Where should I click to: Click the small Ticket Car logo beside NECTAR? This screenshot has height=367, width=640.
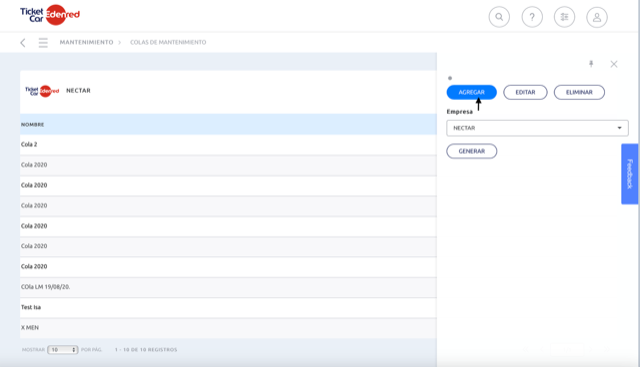(x=42, y=91)
